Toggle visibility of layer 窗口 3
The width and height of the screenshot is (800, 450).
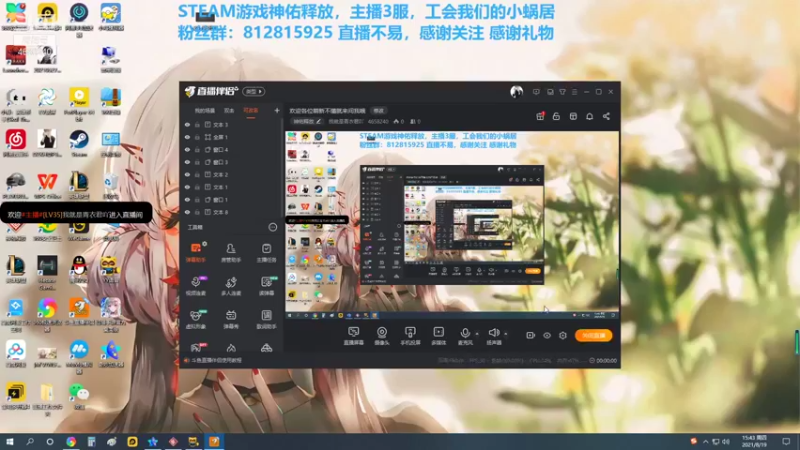(x=187, y=162)
